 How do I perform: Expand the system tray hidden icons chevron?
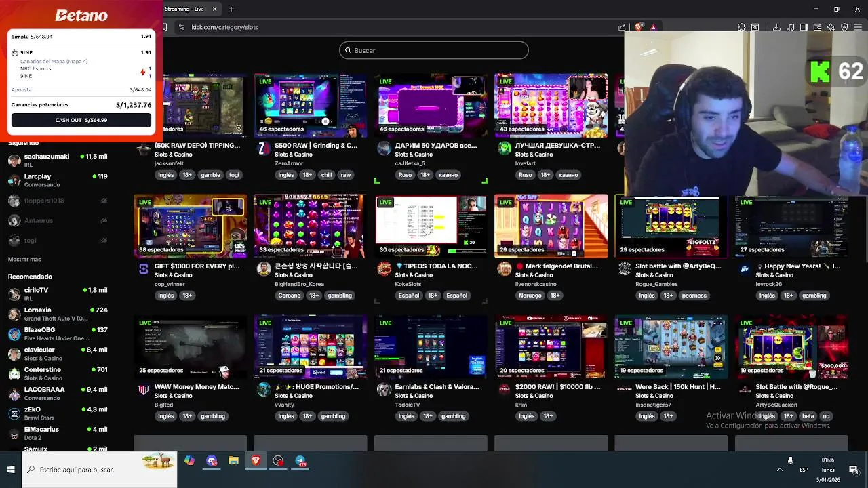coord(779,469)
